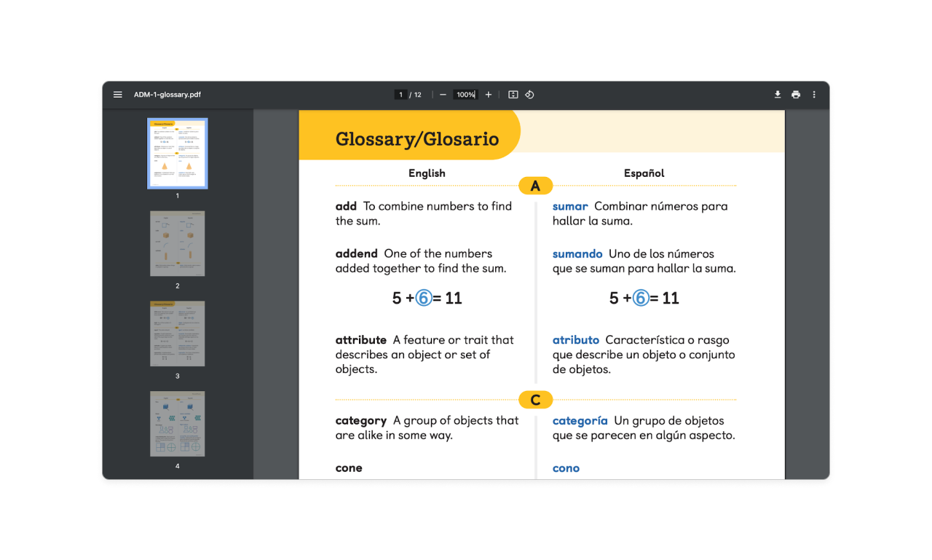This screenshot has height=560, width=932.
Task: Click the blue term sumar
Action: pos(570,206)
